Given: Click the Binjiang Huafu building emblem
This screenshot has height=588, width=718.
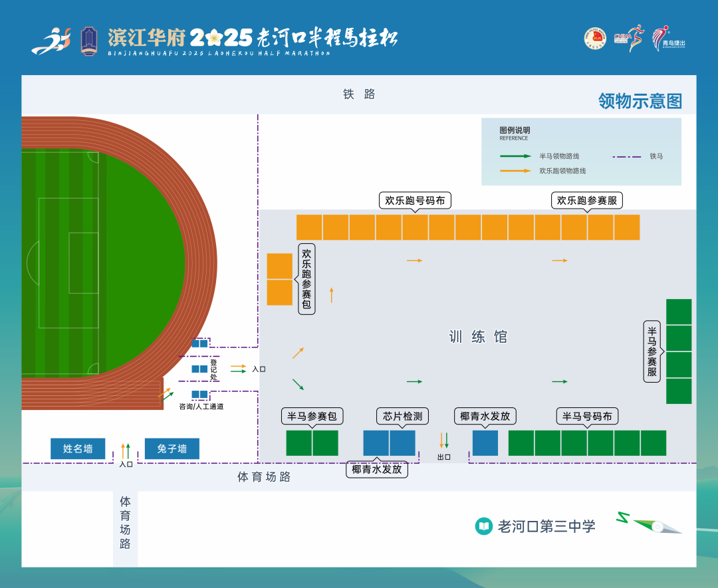Looking at the screenshot, I should [x=88, y=41].
